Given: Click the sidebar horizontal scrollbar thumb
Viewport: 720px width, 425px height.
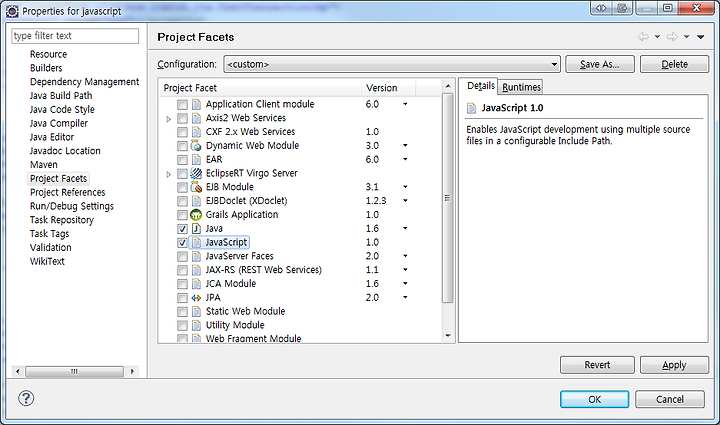Looking at the screenshot, I should click(x=74, y=371).
